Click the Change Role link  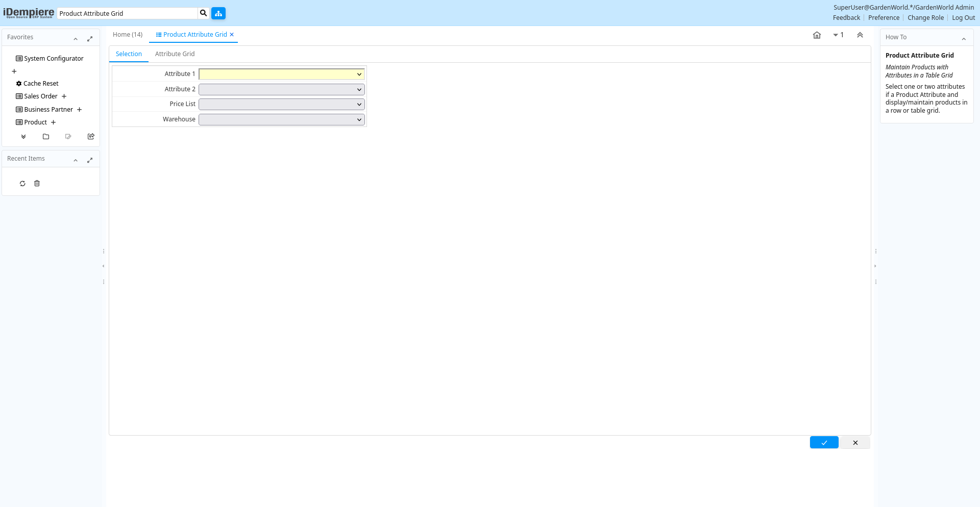(x=925, y=18)
